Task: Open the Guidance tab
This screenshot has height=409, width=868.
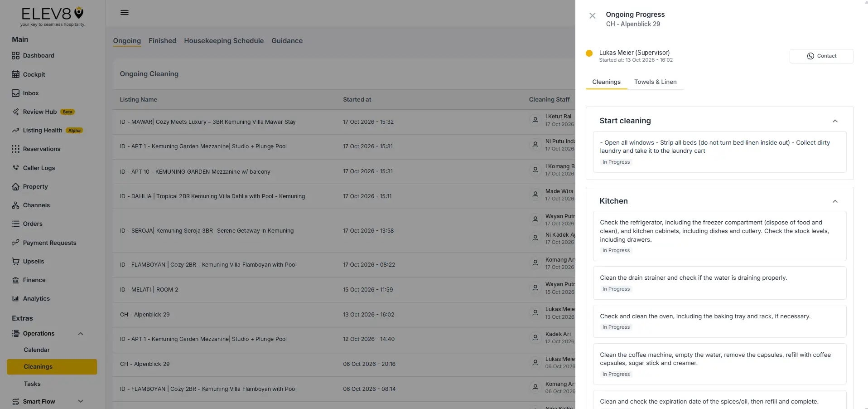Action: coord(287,41)
